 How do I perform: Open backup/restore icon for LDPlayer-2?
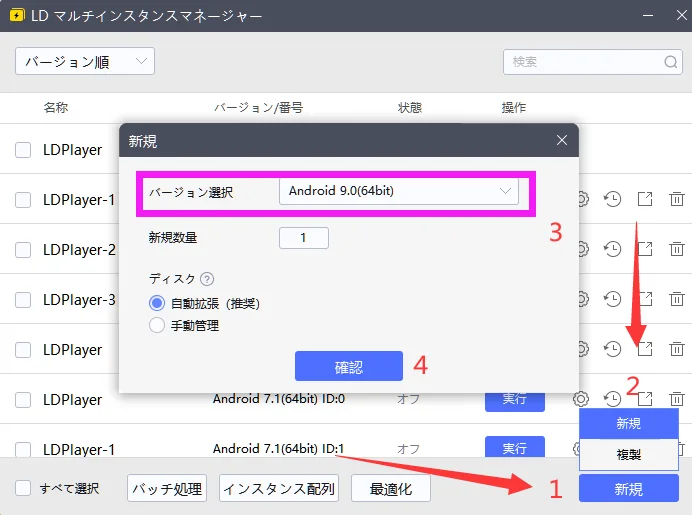(613, 249)
